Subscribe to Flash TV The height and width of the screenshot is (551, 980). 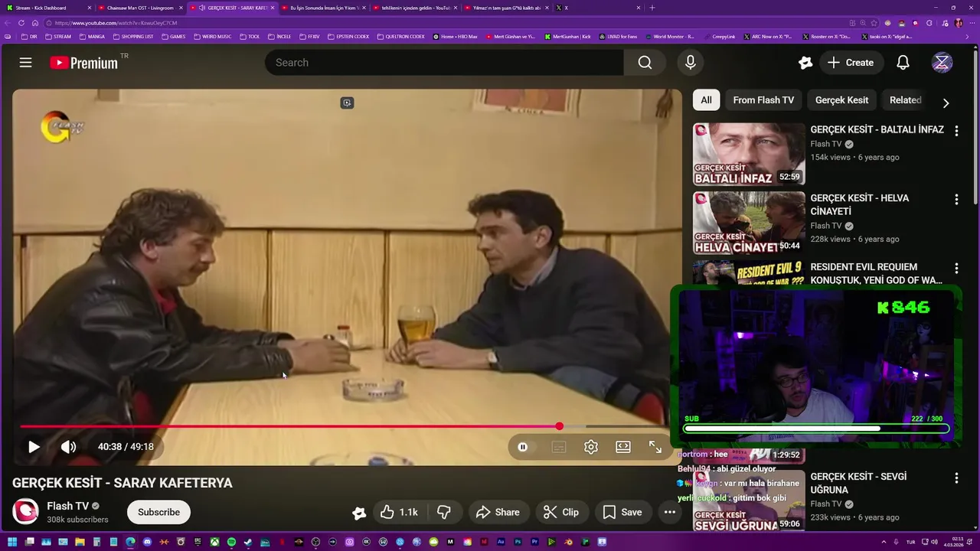point(158,512)
